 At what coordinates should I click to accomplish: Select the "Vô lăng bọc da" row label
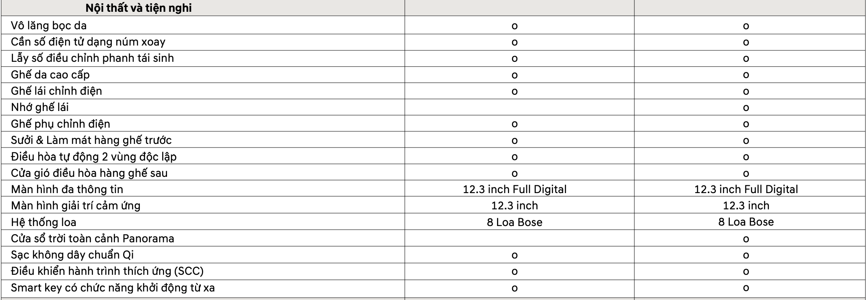(49, 26)
